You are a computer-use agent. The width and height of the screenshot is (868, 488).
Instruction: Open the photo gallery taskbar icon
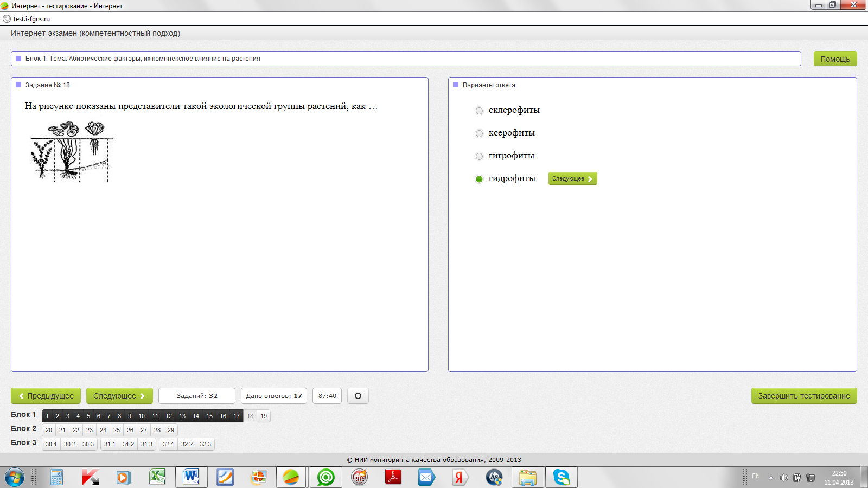pyautogui.click(x=258, y=478)
